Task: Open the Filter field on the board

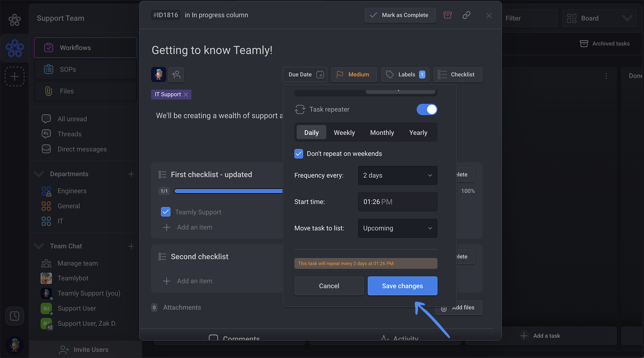Action: pyautogui.click(x=529, y=18)
